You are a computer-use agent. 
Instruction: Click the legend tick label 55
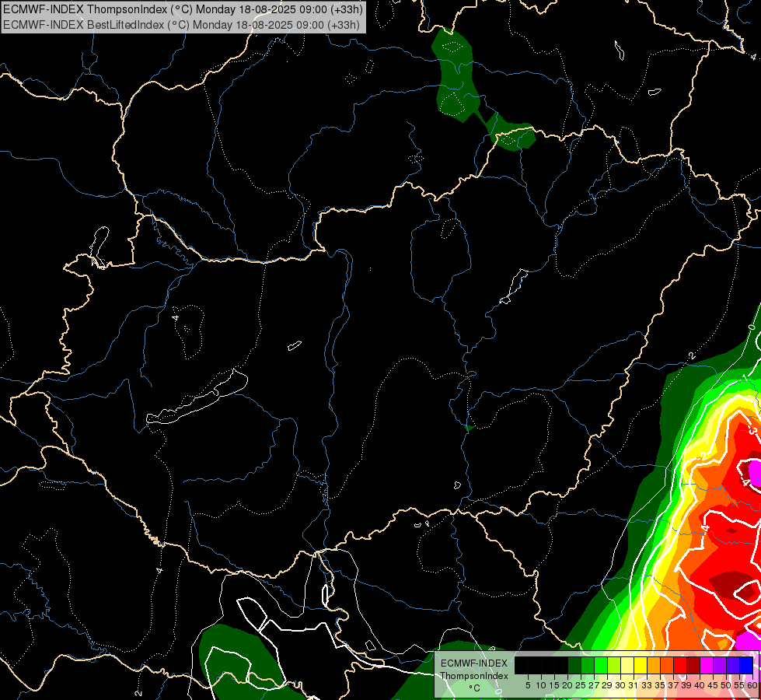pos(738,685)
